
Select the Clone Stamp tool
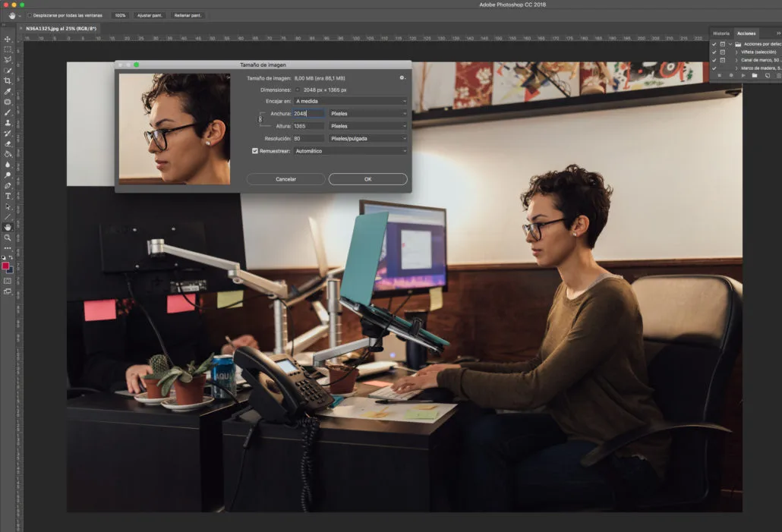click(x=7, y=123)
